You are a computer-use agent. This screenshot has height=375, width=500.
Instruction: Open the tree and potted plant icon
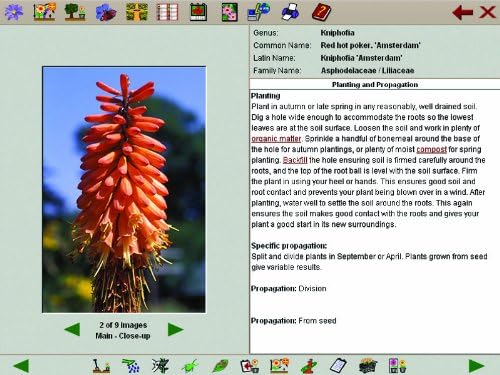tap(75, 12)
